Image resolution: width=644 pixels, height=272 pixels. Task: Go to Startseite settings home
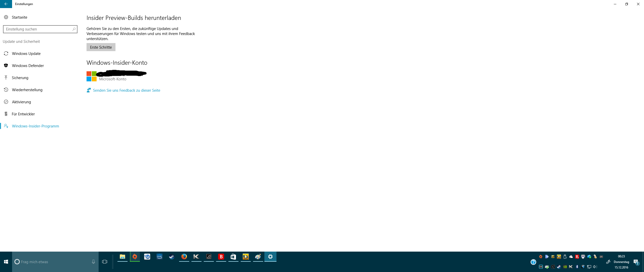coord(19,17)
